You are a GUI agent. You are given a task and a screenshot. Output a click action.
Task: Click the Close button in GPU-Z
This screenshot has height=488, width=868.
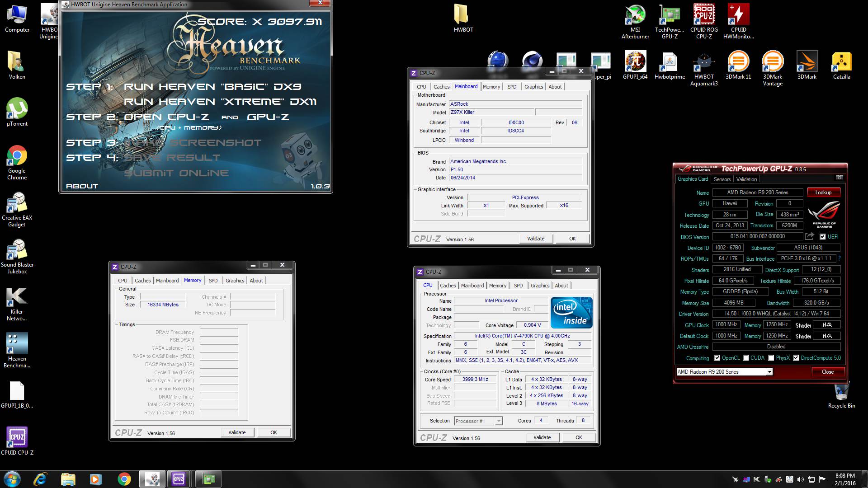(x=828, y=372)
